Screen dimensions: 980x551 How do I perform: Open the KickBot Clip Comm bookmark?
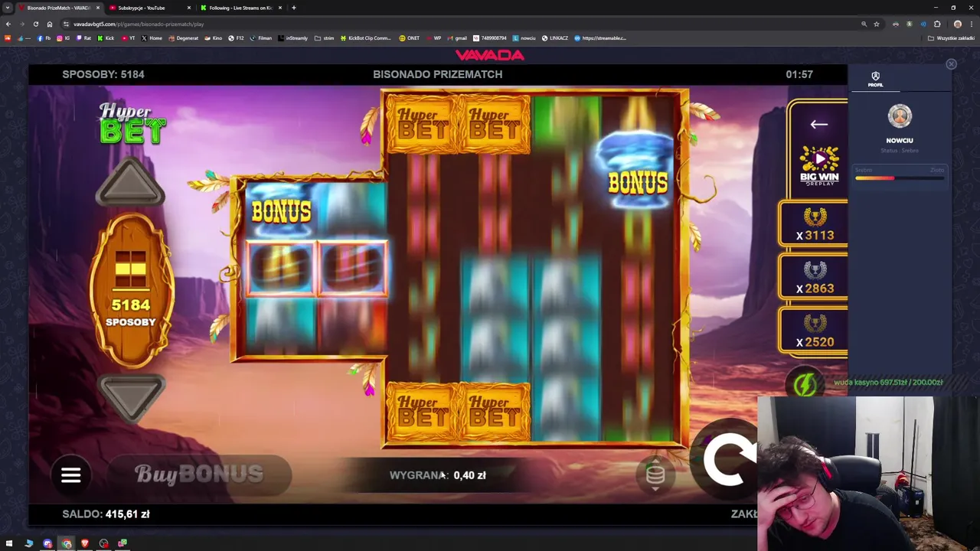click(366, 37)
